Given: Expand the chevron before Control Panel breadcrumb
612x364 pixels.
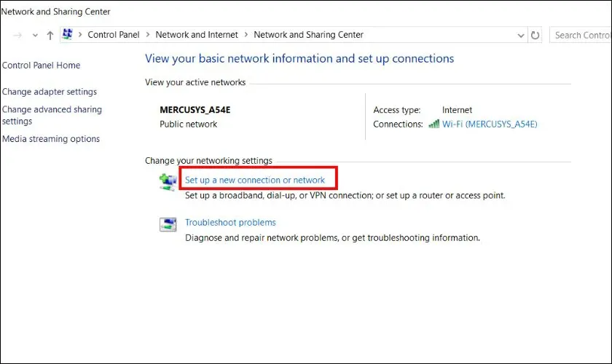Looking at the screenshot, I should 80,35.
